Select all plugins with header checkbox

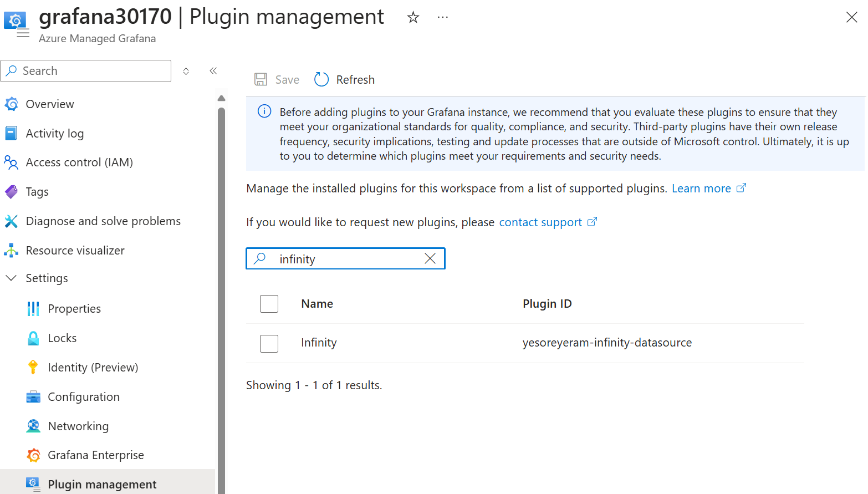(x=269, y=304)
